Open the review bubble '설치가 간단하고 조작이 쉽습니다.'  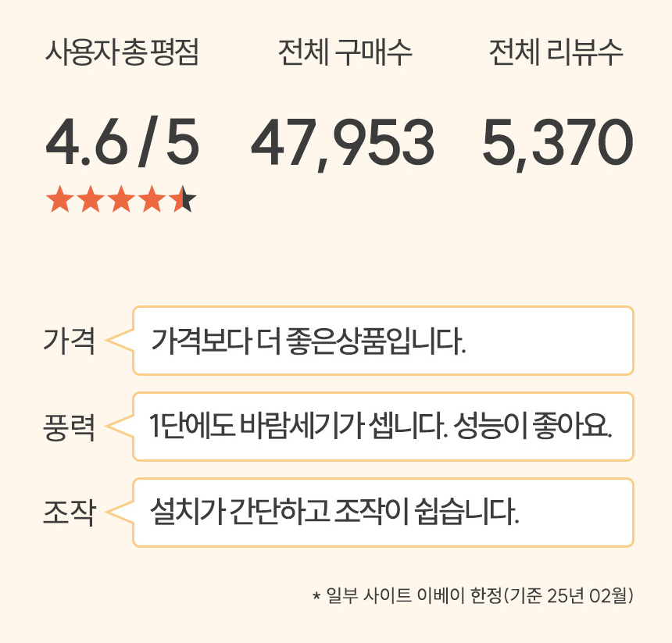pos(383,513)
